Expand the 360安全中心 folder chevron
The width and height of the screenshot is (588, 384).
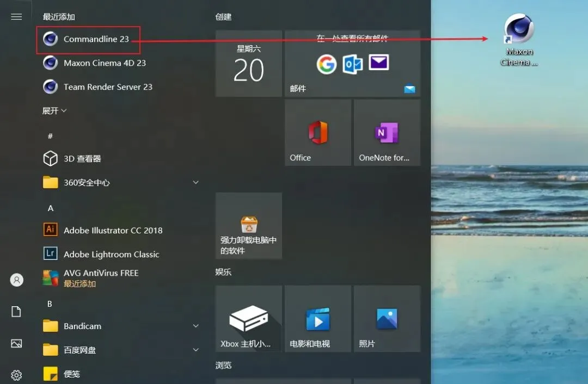(x=196, y=182)
